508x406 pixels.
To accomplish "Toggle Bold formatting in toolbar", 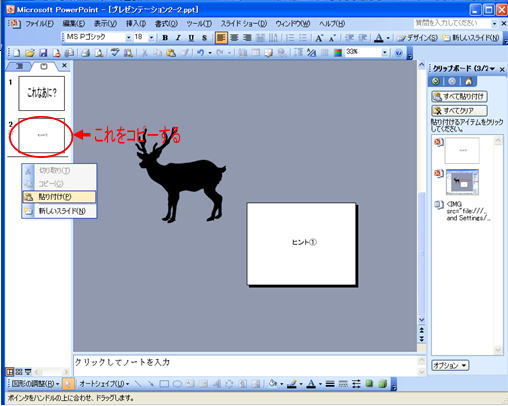I will tap(165, 38).
